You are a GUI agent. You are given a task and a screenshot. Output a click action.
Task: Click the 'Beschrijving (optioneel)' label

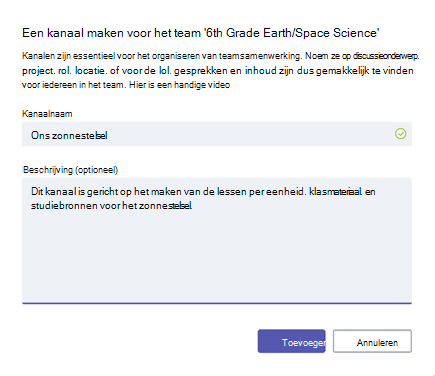click(x=70, y=170)
